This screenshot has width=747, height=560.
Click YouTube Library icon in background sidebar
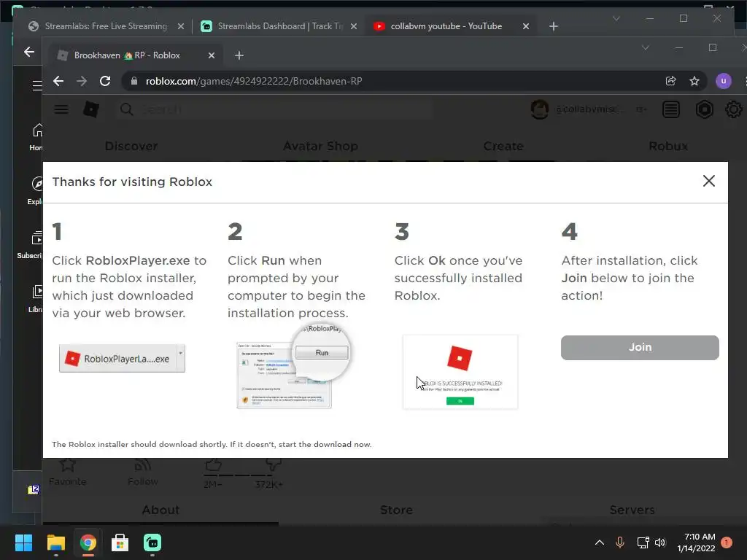pos(37,292)
